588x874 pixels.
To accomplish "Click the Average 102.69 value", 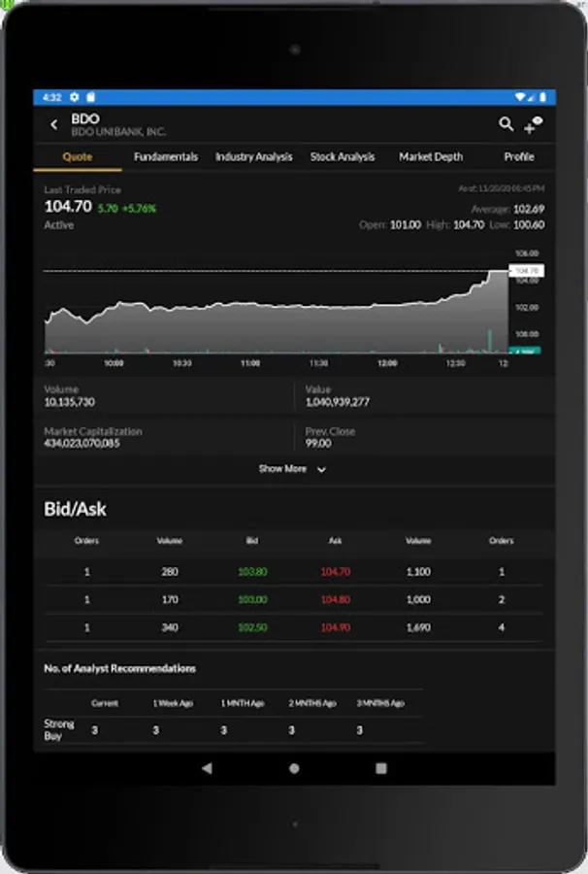I will pos(529,209).
